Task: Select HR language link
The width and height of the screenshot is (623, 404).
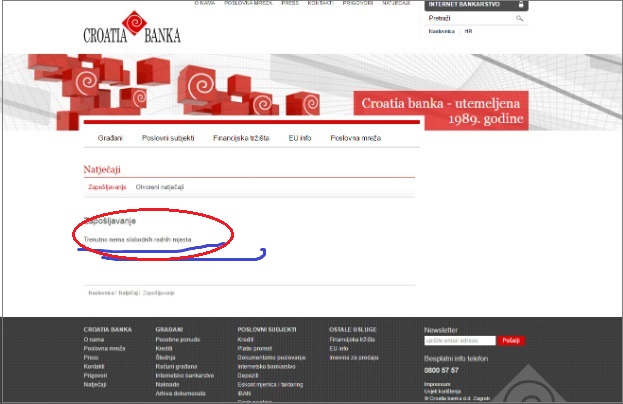Action: tap(468, 31)
